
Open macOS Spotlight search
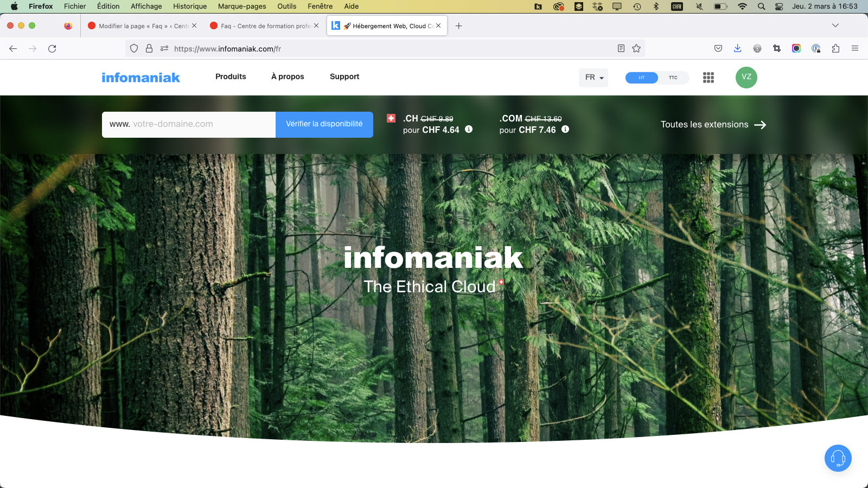[762, 7]
